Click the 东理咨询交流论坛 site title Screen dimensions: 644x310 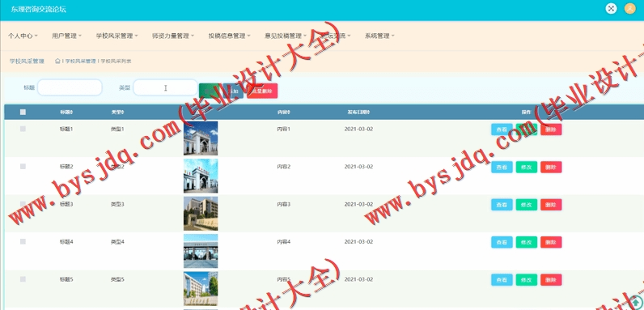pos(39,9)
